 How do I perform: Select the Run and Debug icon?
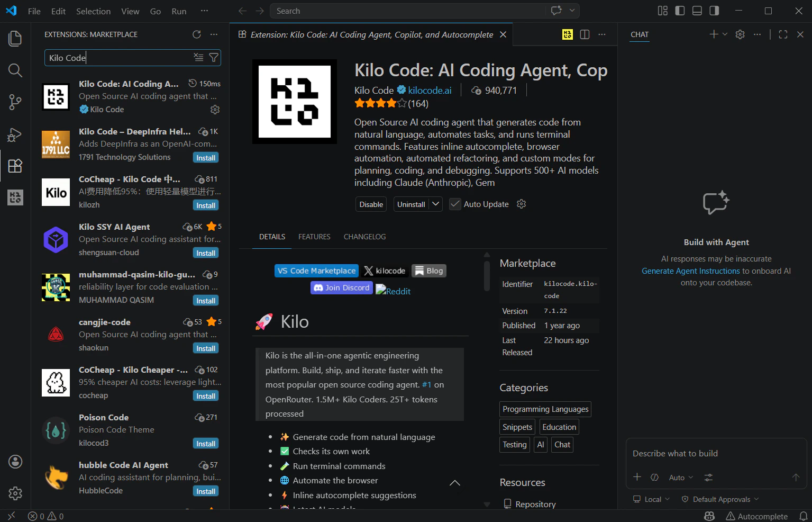[15, 134]
